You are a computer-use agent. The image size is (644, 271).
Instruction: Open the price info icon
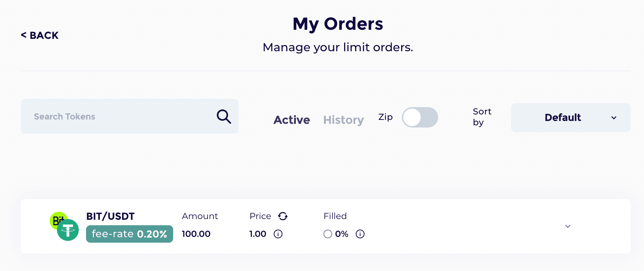tap(278, 234)
